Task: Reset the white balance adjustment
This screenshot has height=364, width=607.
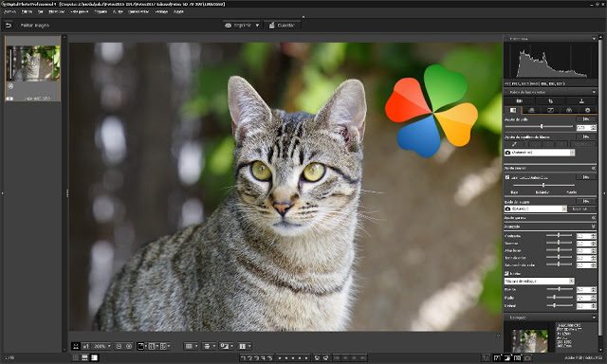Action: (586, 136)
